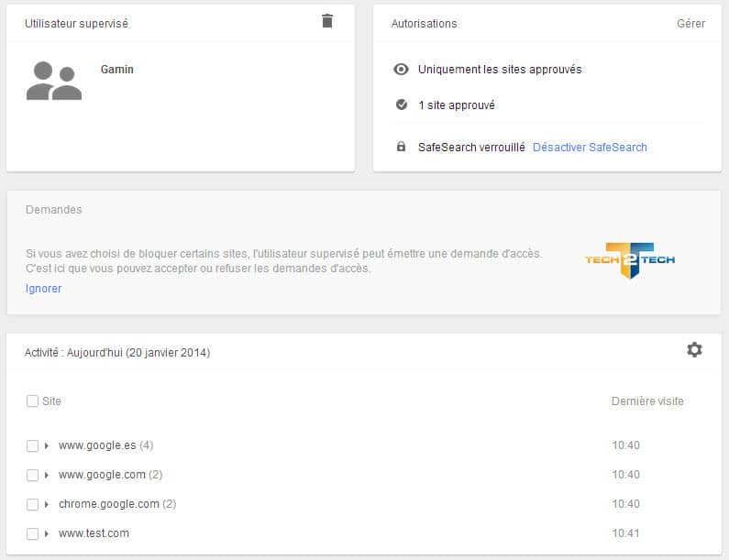Click Dernière visite column header

pyautogui.click(x=647, y=401)
